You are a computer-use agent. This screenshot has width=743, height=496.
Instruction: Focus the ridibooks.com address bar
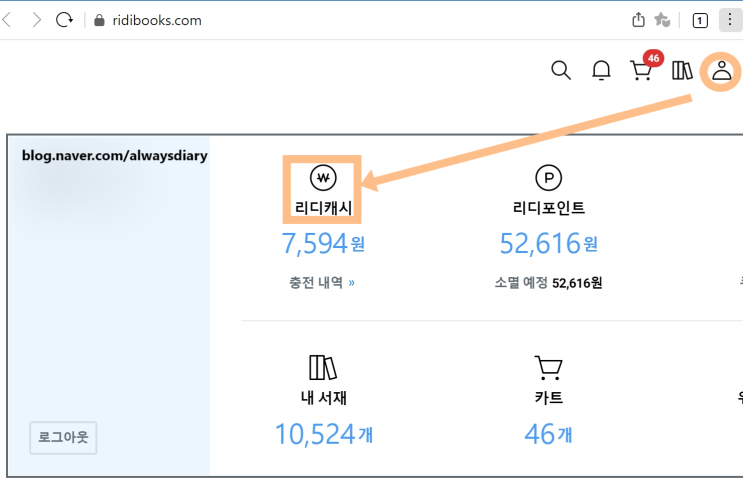click(x=157, y=20)
